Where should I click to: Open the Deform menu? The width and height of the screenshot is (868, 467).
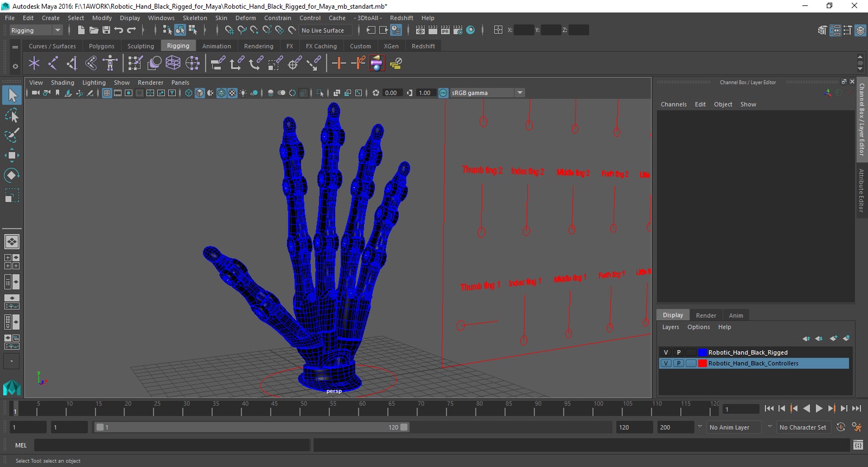[245, 18]
